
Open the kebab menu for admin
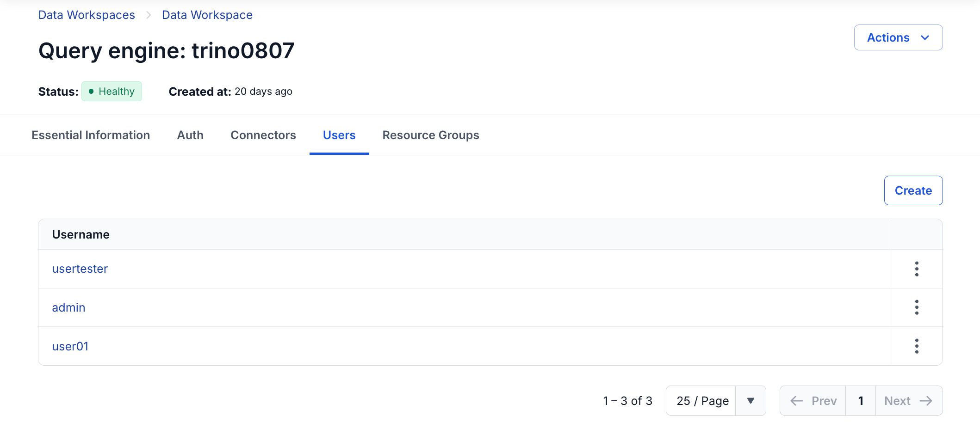tap(917, 307)
